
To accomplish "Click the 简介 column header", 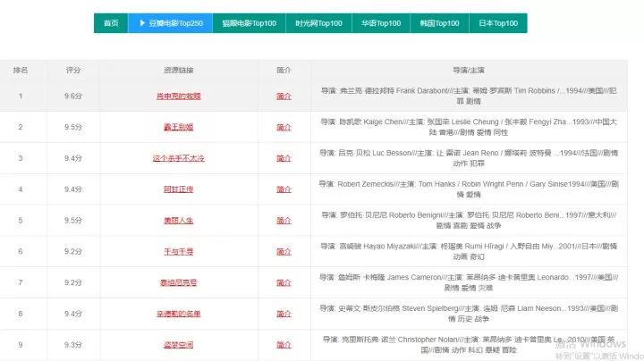I will [x=284, y=71].
